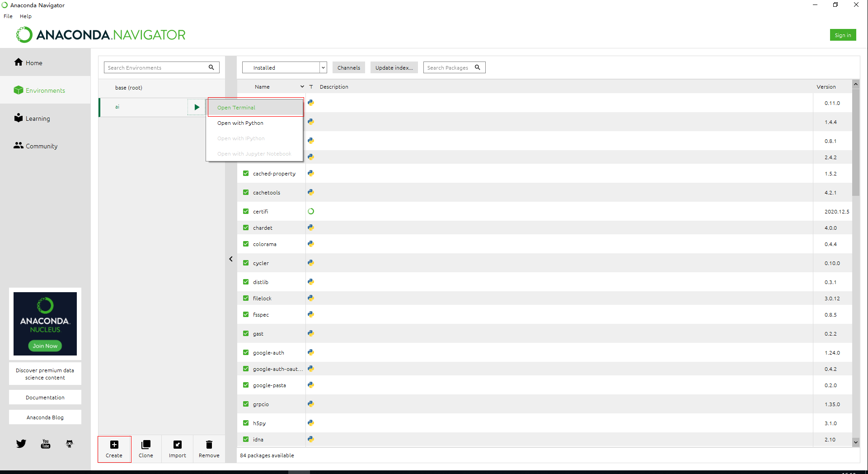Click the scrollbar up arrow
Image resolution: width=868 pixels, height=474 pixels.
tap(856, 84)
